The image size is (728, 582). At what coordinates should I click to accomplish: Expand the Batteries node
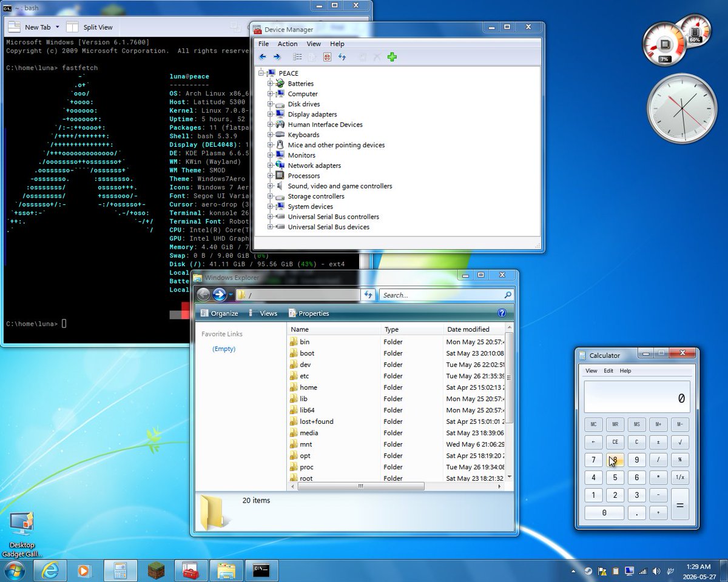(x=271, y=84)
